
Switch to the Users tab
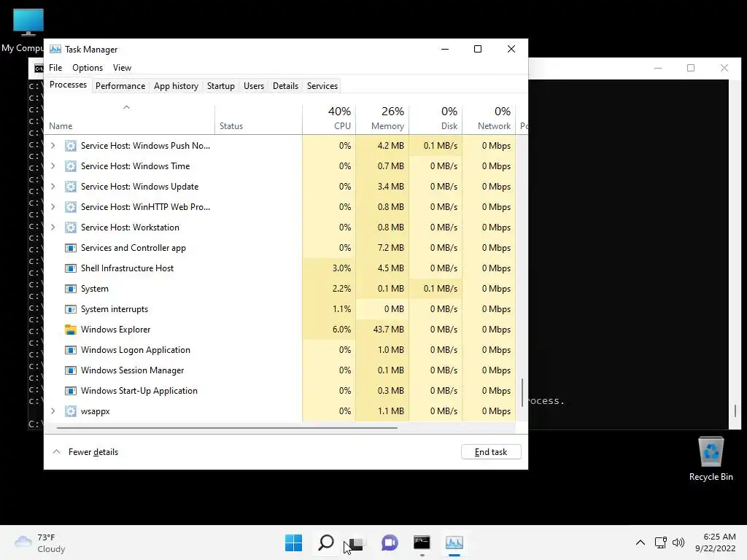[253, 86]
